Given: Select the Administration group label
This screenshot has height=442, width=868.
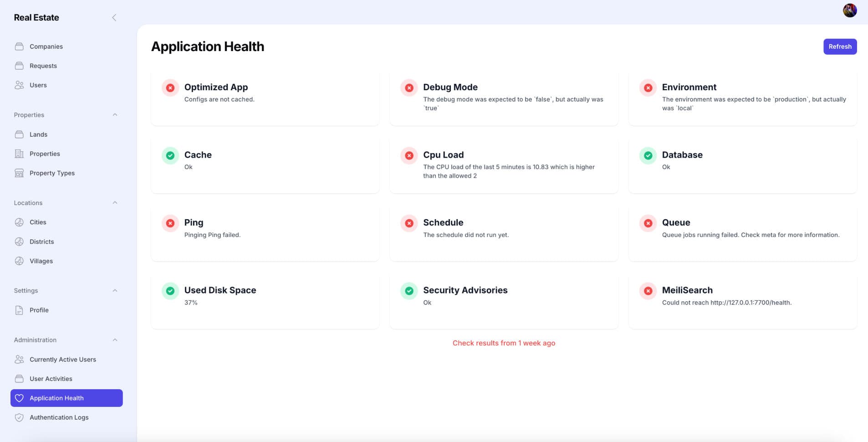Looking at the screenshot, I should point(35,340).
